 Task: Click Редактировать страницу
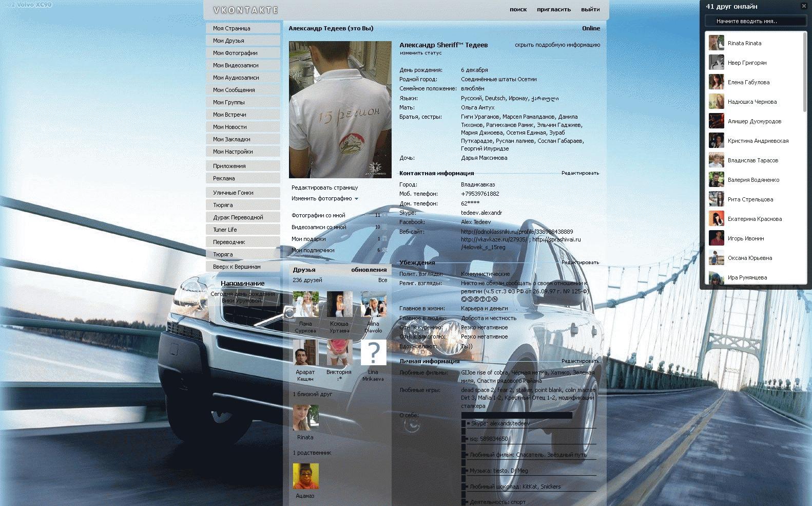click(x=324, y=188)
